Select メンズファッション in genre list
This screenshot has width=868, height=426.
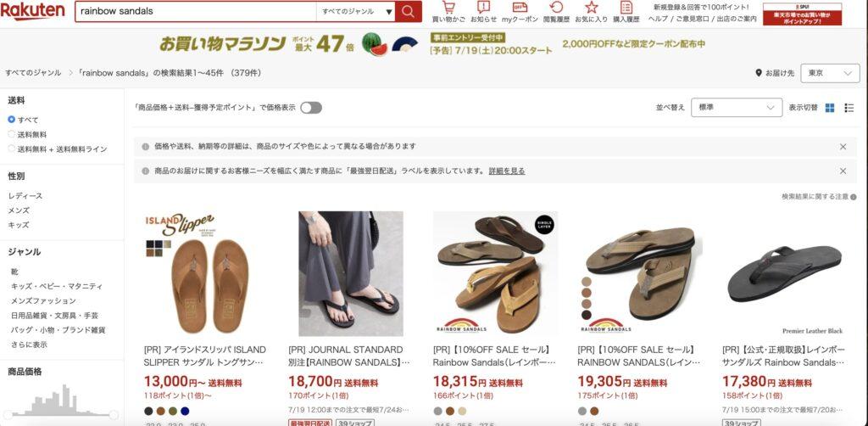(x=43, y=300)
